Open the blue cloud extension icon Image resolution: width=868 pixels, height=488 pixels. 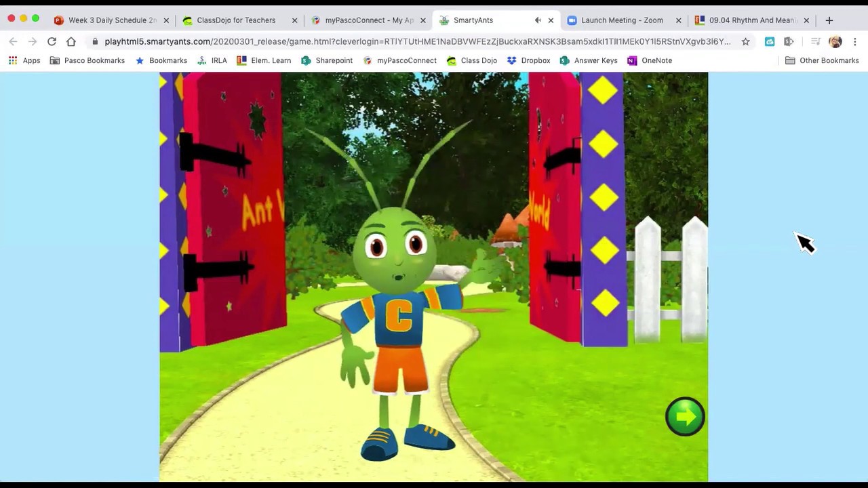pos(770,41)
